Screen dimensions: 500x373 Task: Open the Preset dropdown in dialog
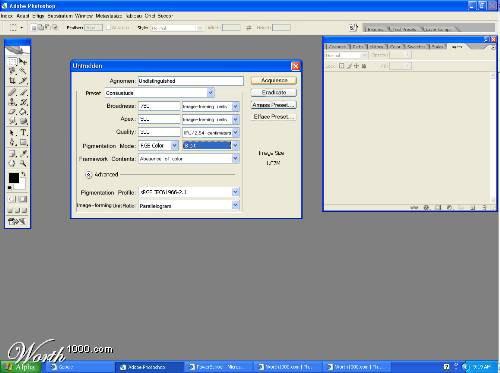(x=211, y=93)
